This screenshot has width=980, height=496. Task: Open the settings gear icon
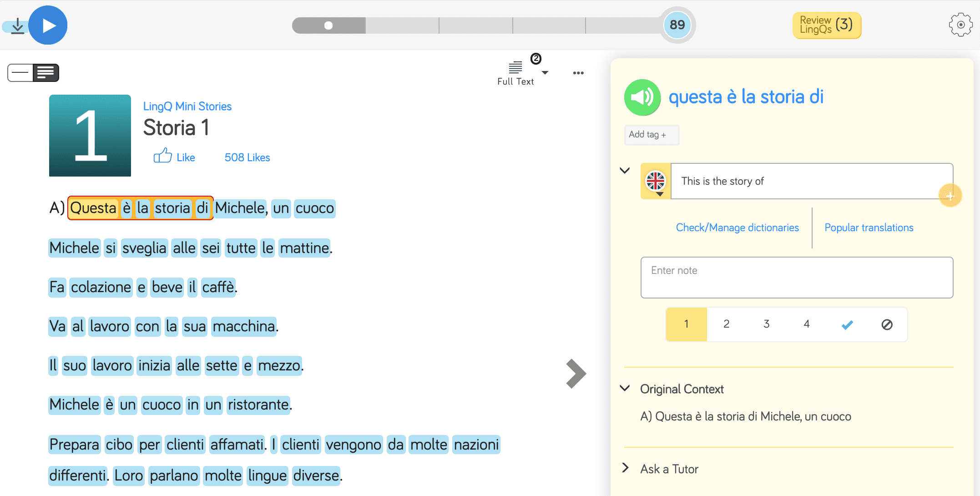point(960,25)
